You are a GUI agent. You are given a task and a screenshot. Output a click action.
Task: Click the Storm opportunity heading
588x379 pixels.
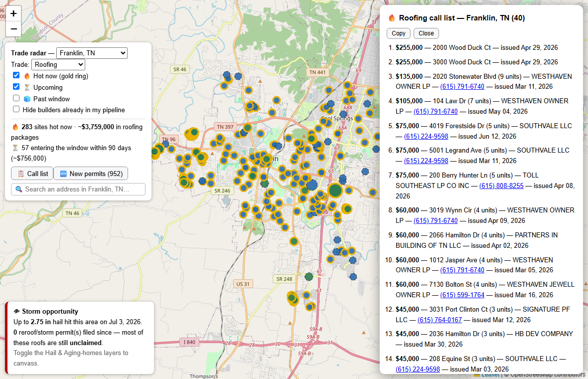coord(50,312)
